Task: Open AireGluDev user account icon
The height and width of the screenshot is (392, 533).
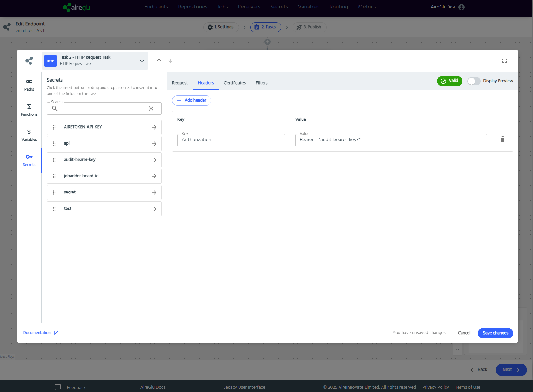Action: point(462,7)
